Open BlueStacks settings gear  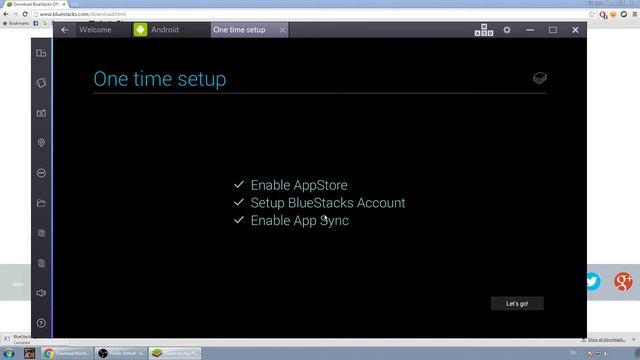click(507, 30)
